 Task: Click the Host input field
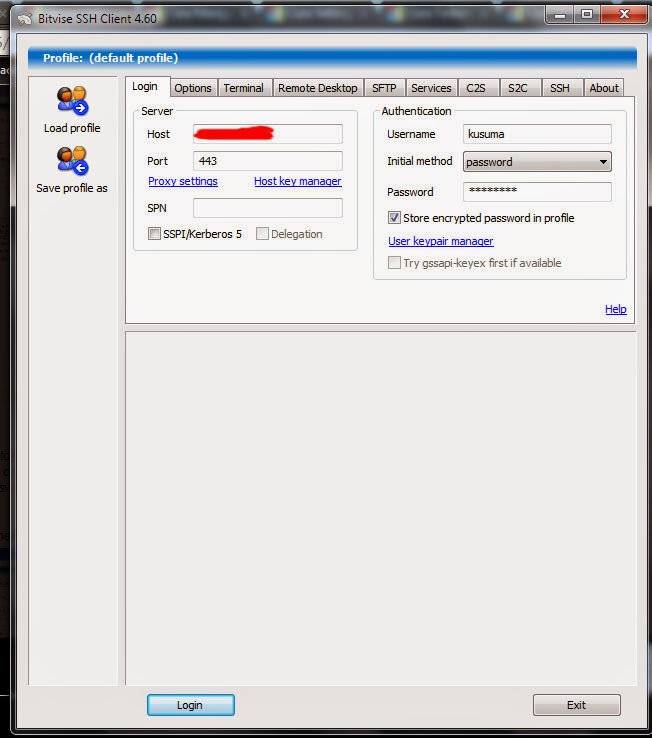268,134
